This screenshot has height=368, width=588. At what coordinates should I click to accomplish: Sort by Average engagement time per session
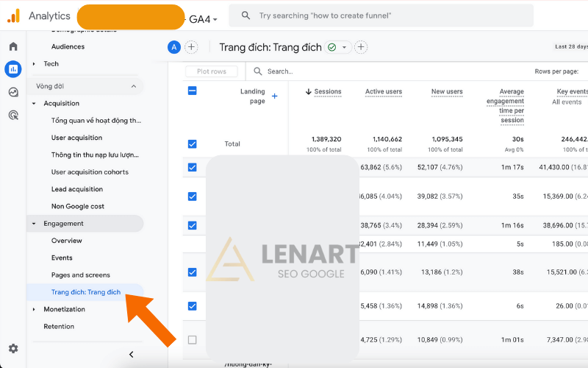tap(505, 106)
